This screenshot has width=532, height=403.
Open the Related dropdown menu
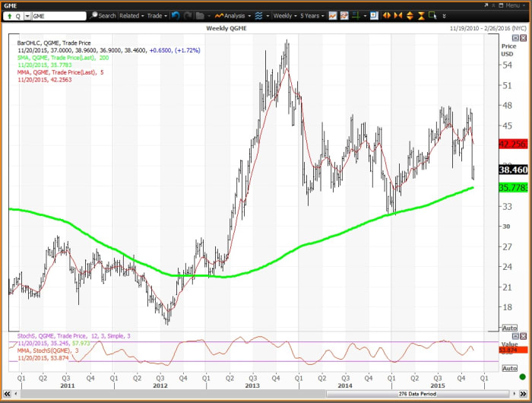point(131,15)
